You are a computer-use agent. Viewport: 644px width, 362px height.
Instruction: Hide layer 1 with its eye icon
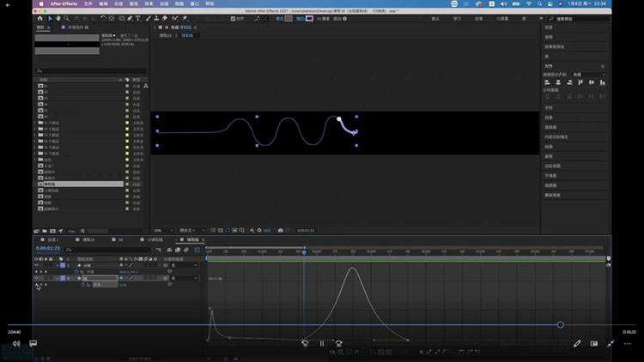pyautogui.click(x=37, y=265)
